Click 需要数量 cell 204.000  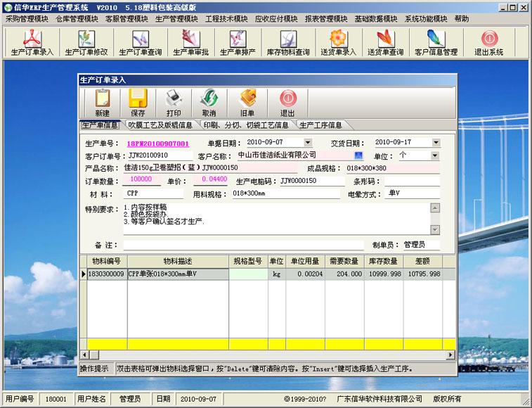[x=344, y=274]
